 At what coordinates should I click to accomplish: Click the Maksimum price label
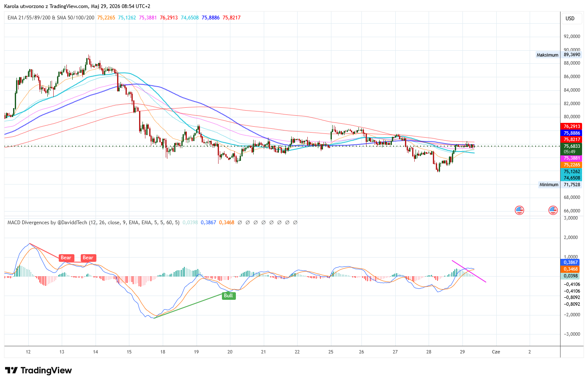click(x=547, y=55)
